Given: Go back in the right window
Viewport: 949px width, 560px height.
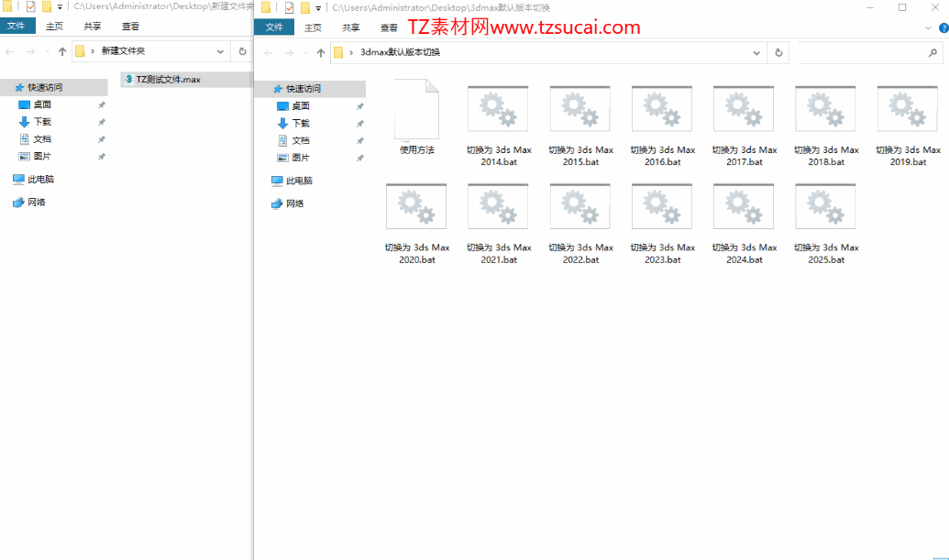Looking at the screenshot, I should click(269, 52).
